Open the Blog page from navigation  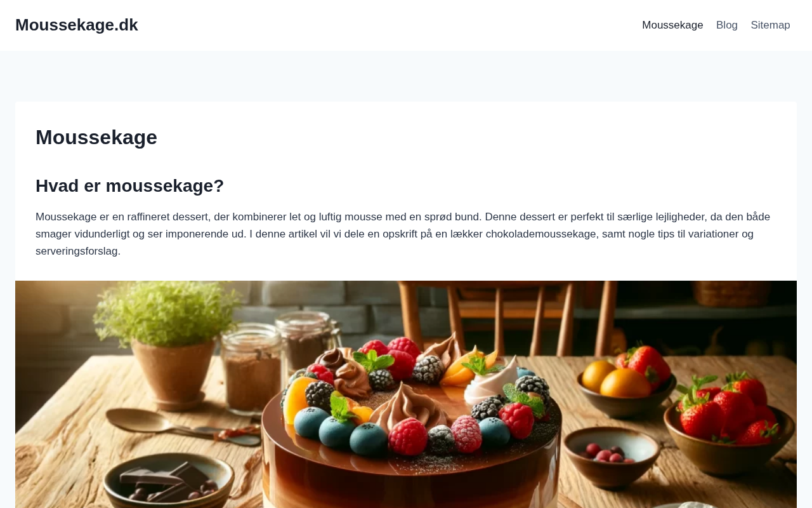[x=727, y=25]
